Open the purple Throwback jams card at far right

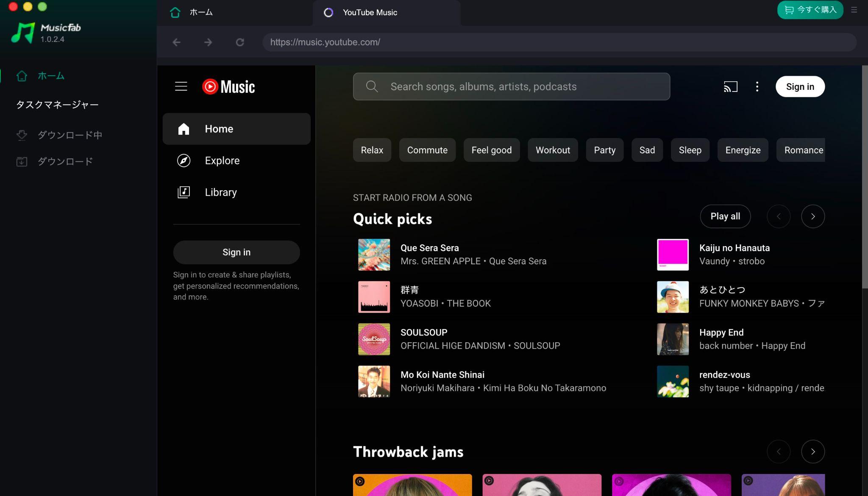tap(783, 485)
